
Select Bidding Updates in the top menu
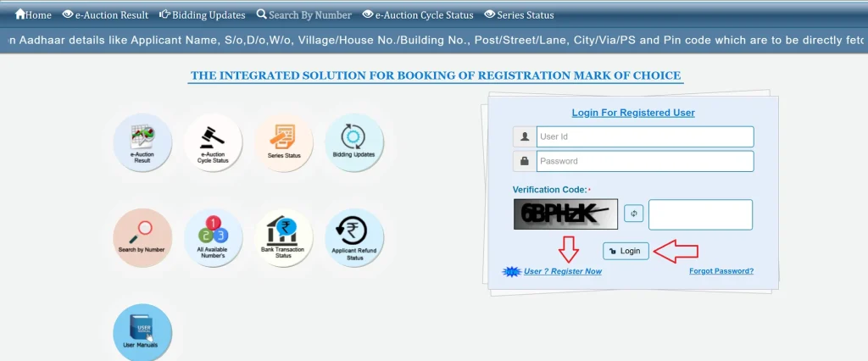tap(203, 15)
